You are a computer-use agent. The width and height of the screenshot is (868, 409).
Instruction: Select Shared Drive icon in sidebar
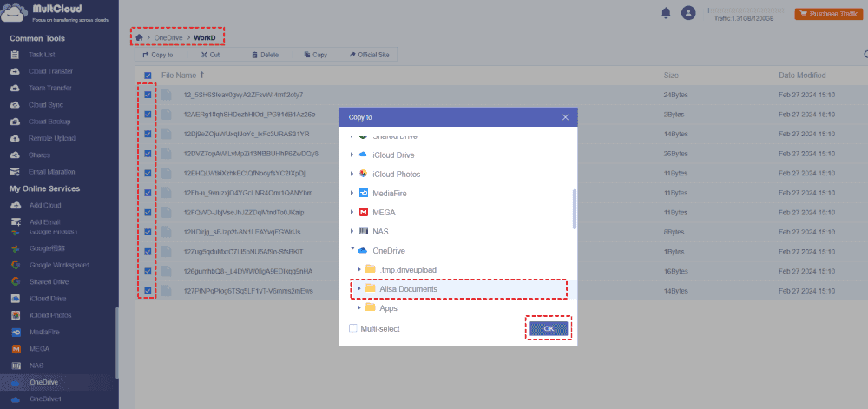click(16, 281)
